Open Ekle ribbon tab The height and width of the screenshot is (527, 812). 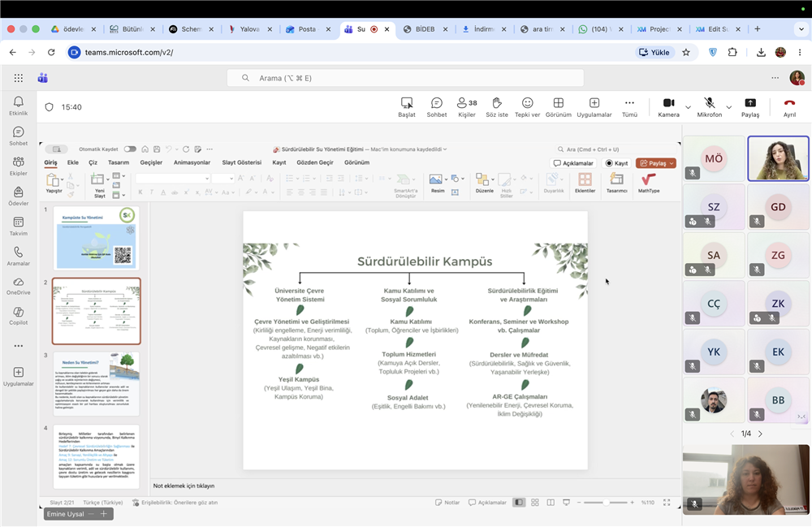[x=73, y=162]
